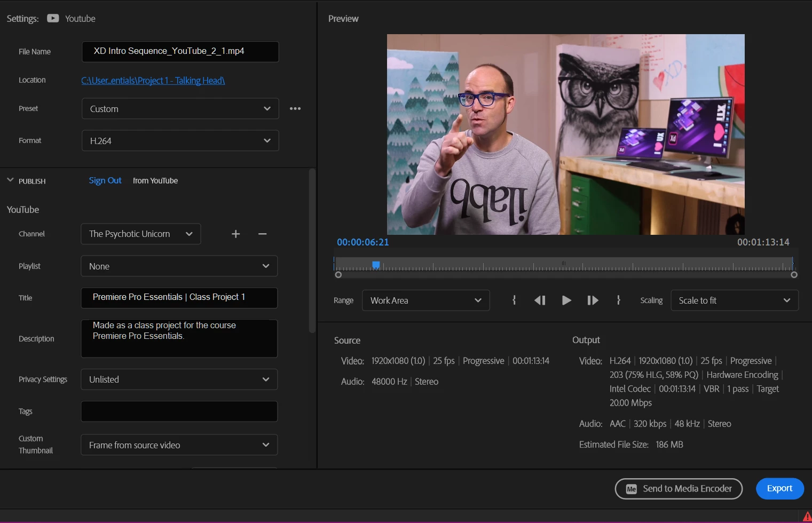
Task: Click the red warning triangle icon
Action: pos(807,517)
